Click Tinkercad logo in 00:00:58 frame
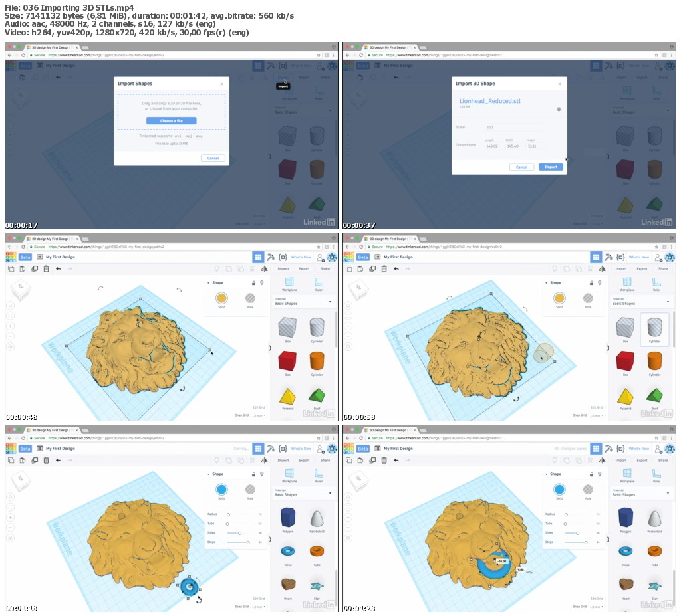Image resolution: width=681 pixels, height=616 pixels. (x=348, y=257)
